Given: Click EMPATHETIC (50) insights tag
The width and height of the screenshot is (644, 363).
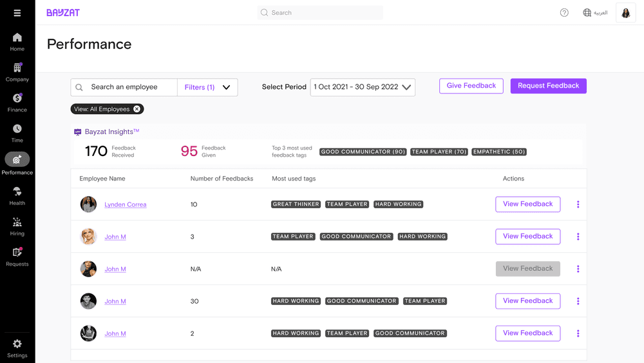Looking at the screenshot, I should point(499,152).
